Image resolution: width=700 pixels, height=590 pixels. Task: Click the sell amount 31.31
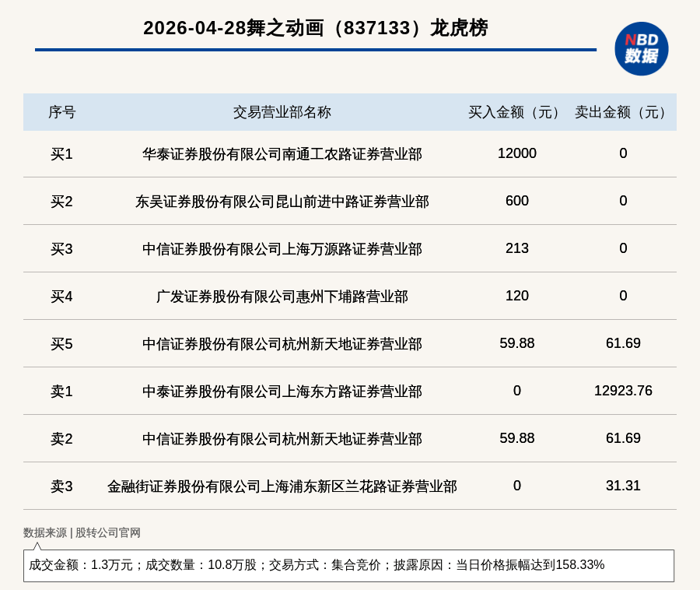coord(623,486)
